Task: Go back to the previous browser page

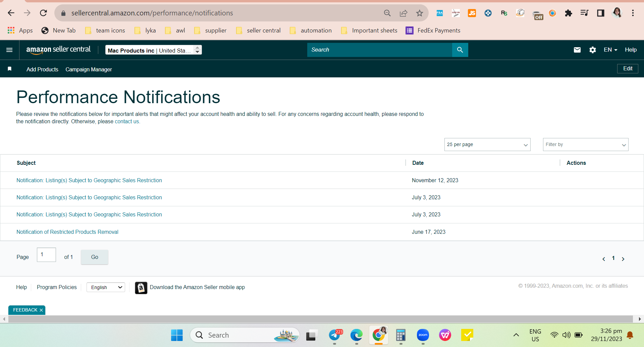Action: point(11,13)
